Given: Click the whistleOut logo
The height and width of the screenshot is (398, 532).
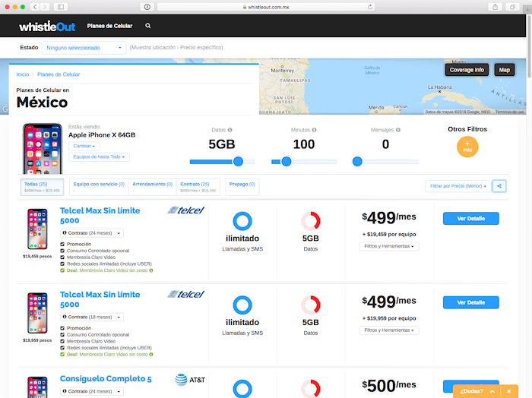Looking at the screenshot, I should point(47,26).
